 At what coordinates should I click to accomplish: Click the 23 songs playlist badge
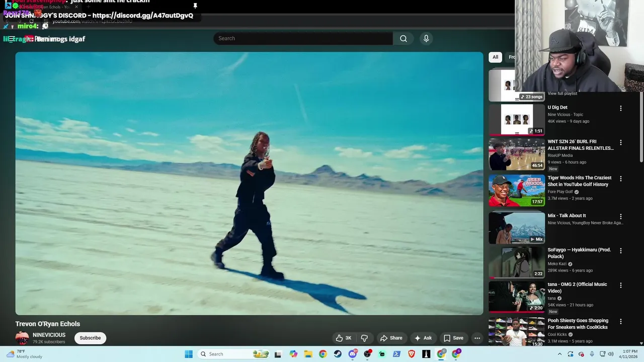532,97
